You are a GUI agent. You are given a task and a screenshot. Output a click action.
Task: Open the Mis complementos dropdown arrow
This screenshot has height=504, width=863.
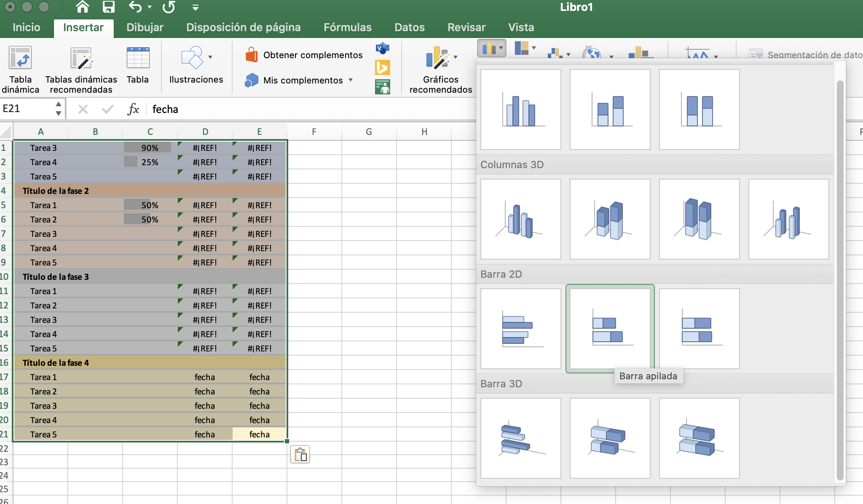pos(351,80)
